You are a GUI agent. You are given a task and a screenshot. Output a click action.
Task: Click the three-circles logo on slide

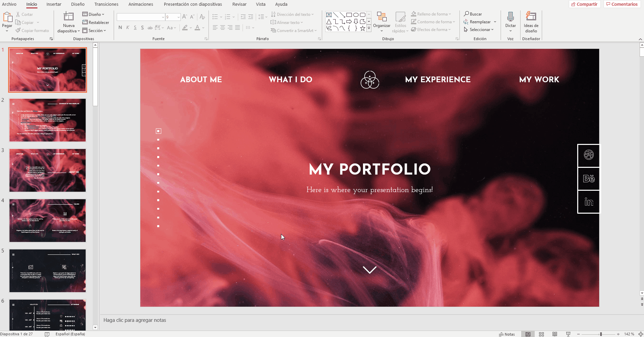click(x=370, y=80)
